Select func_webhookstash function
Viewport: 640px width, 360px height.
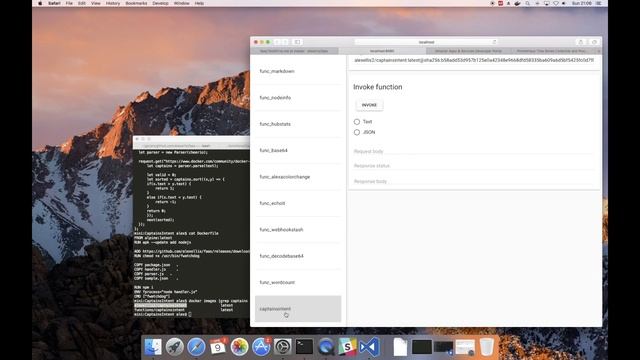pyautogui.click(x=298, y=229)
